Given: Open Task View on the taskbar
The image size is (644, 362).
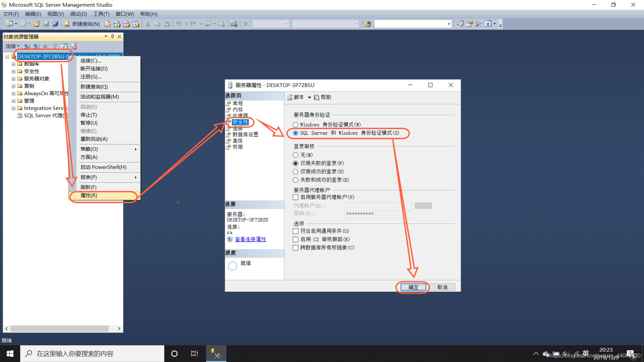Looking at the screenshot, I should coord(195,354).
